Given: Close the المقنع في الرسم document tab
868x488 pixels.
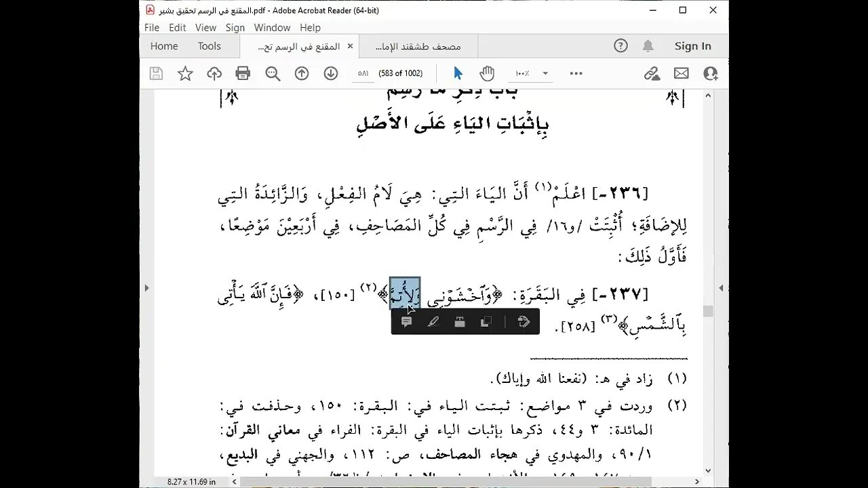Looking at the screenshot, I should pyautogui.click(x=350, y=46).
